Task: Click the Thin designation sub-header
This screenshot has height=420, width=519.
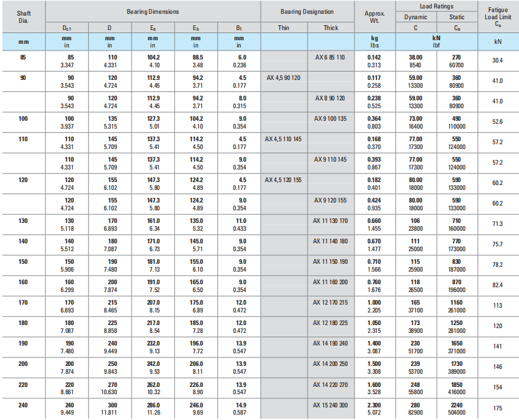Action: point(284,28)
